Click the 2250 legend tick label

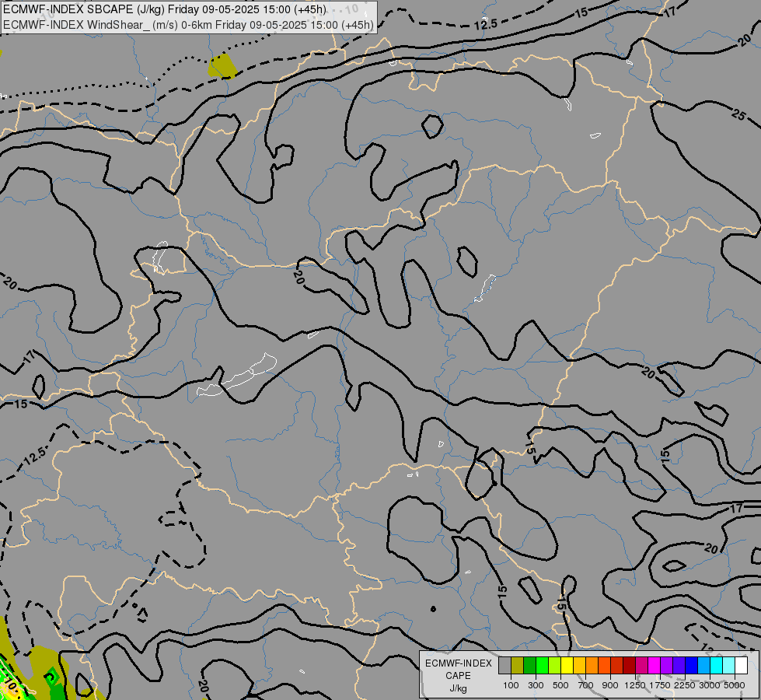pos(685,685)
